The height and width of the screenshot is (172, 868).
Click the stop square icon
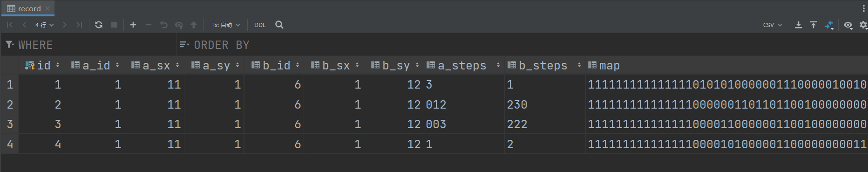click(x=114, y=25)
